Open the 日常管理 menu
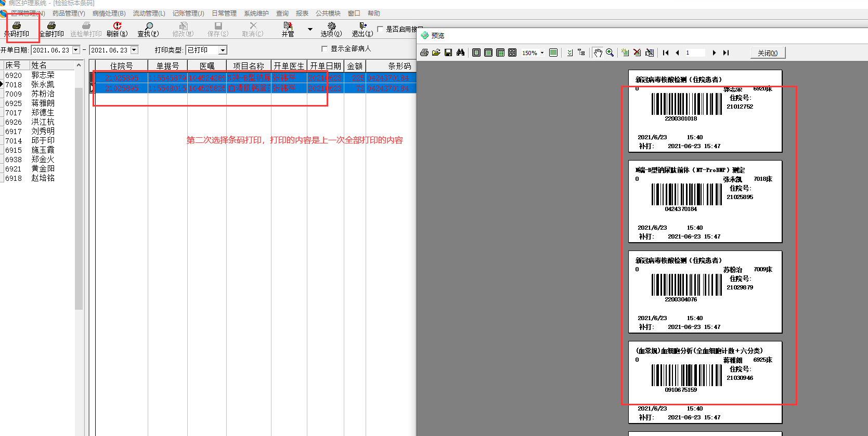The width and height of the screenshot is (868, 436). 224,13
